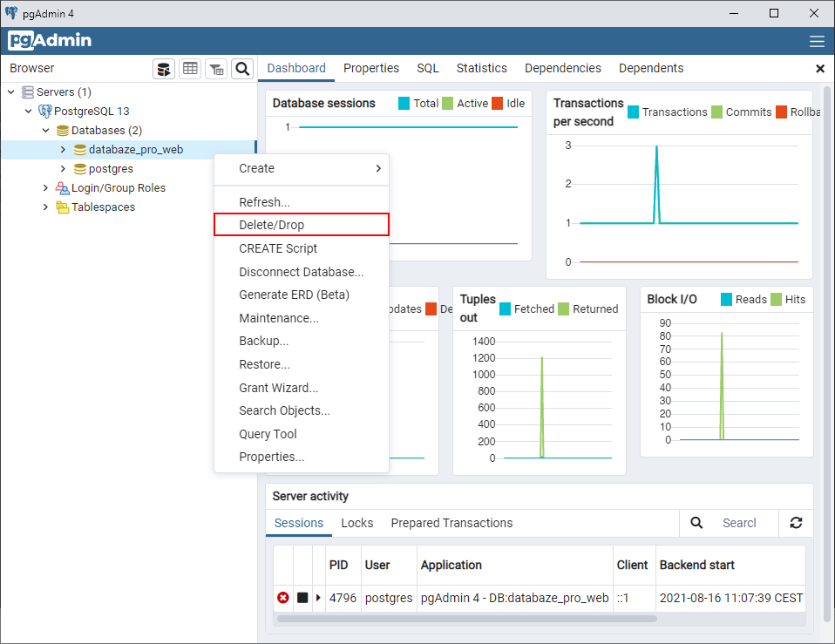
Task: Click the Server activity search field
Action: click(739, 523)
